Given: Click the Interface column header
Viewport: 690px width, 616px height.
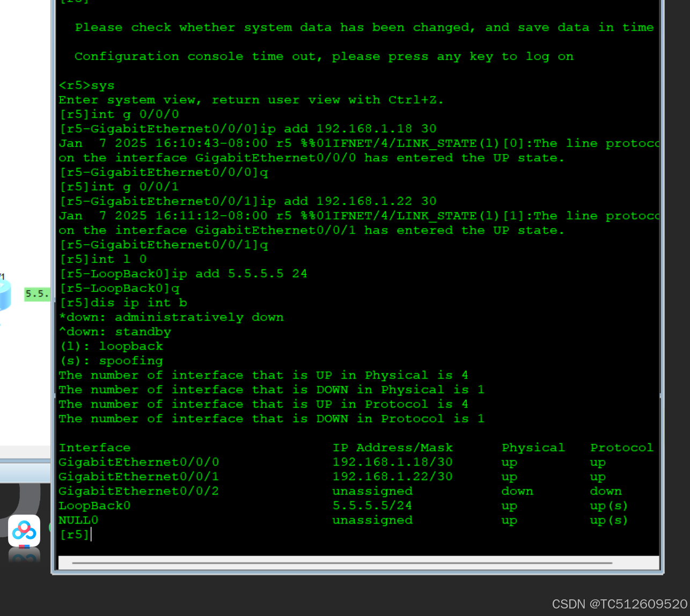Looking at the screenshot, I should (x=95, y=448).
